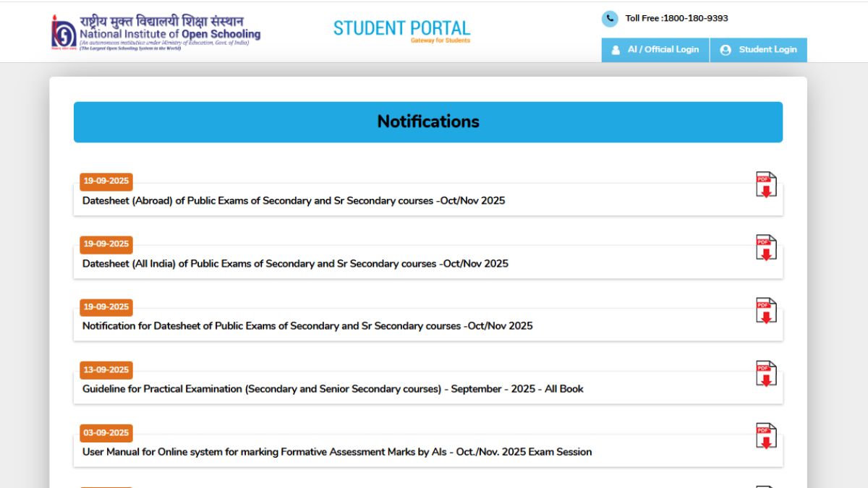The width and height of the screenshot is (868, 488).
Task: Open User Manual for Formative Assessment Marks
Action: [x=337, y=452]
